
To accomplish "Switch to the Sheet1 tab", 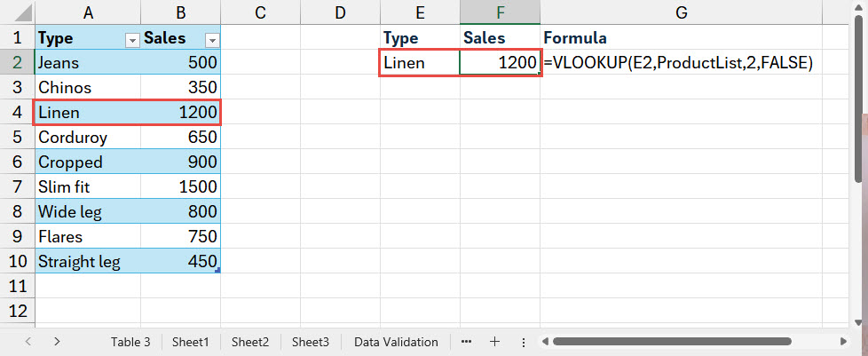I will 190,342.
